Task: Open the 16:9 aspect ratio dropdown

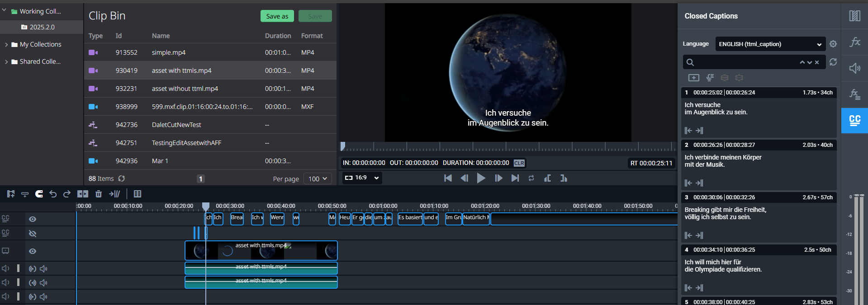Action: coord(362,178)
